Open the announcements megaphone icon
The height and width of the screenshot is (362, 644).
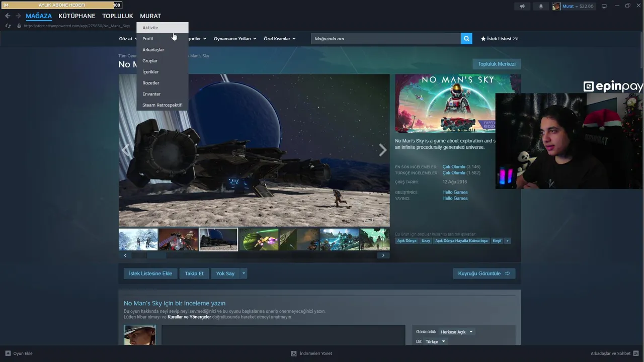tap(522, 6)
